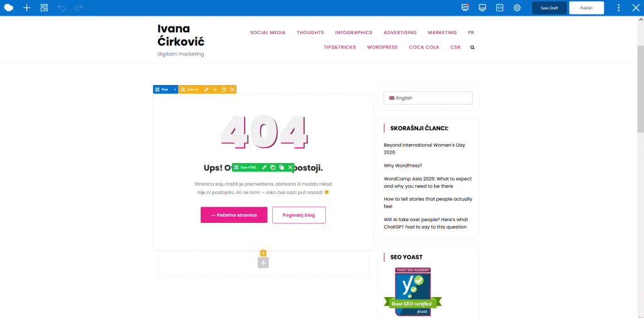The width and height of the screenshot is (644, 318).
Task: Redo the last change
Action: [79, 8]
